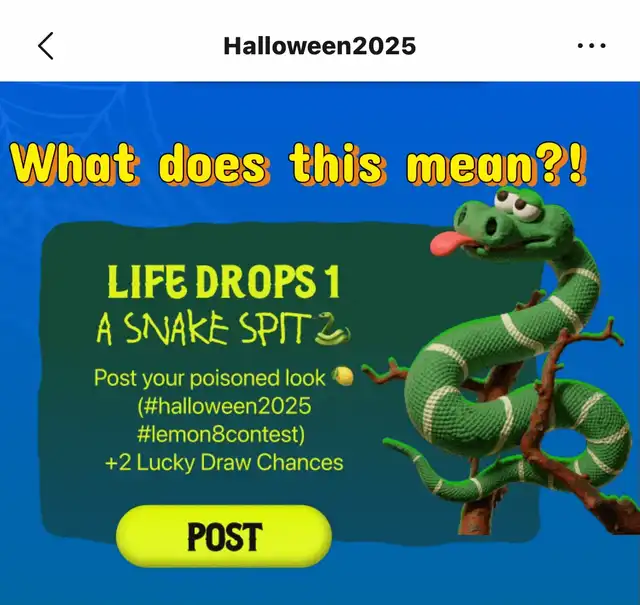Screen dimensions: 640x605
Task: Open the three-dot more options menu
Action: (x=591, y=46)
